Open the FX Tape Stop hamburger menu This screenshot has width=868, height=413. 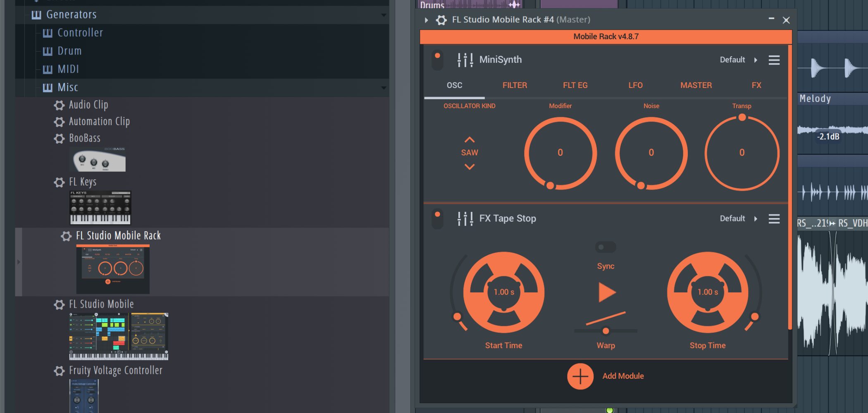(774, 218)
